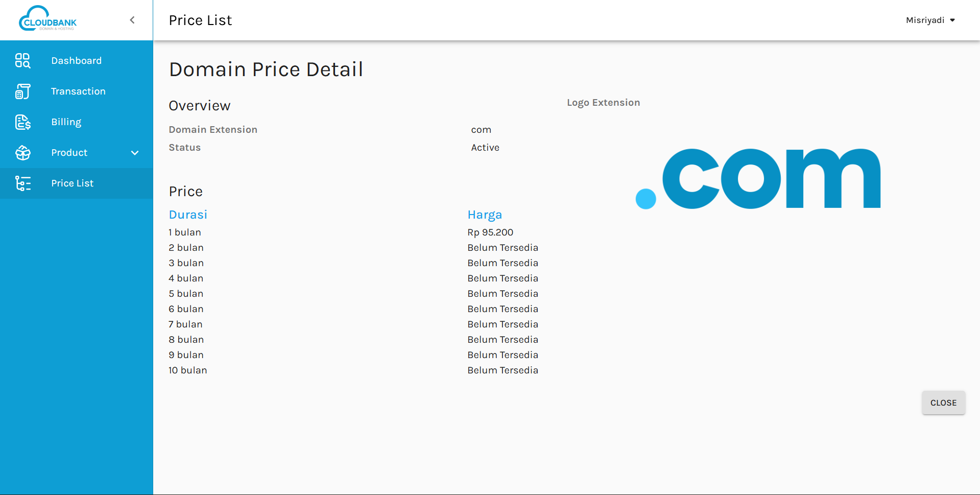Open the Misriyadi user dropdown arrow
The width and height of the screenshot is (980, 495).
[952, 20]
